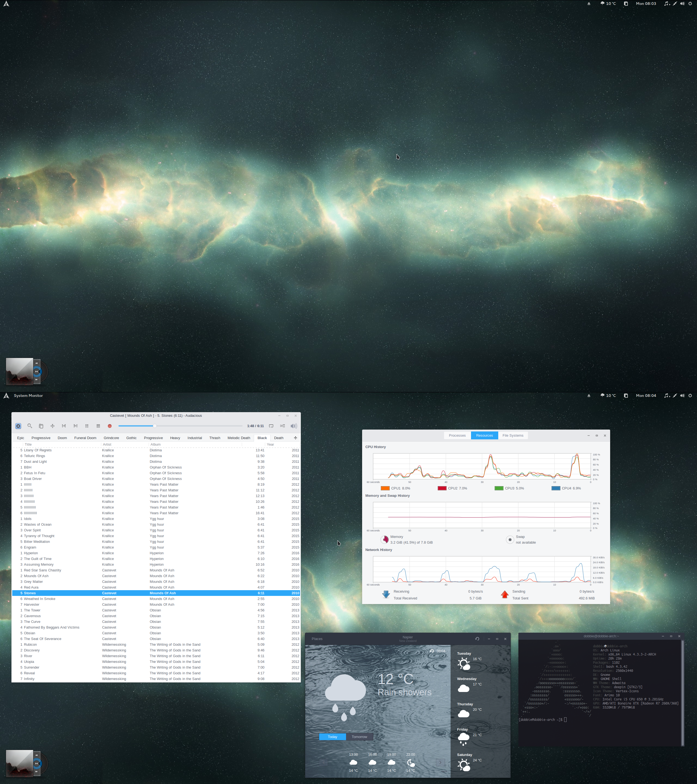Change the CPU2 red color swatch

(442, 488)
